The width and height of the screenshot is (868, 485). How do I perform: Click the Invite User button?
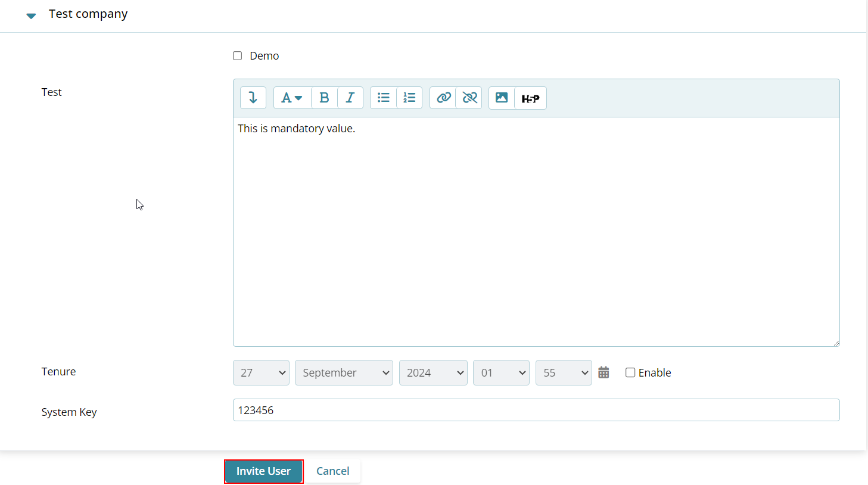pyautogui.click(x=264, y=471)
